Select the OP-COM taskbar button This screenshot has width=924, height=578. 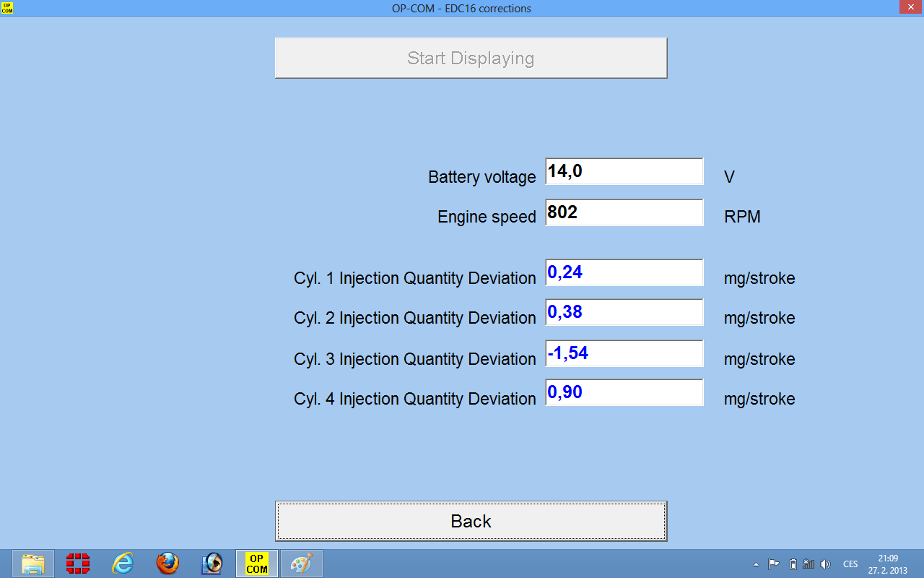tap(257, 564)
